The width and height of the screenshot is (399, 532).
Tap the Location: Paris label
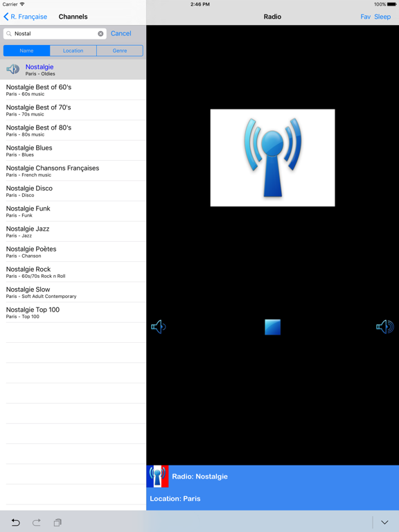(175, 499)
